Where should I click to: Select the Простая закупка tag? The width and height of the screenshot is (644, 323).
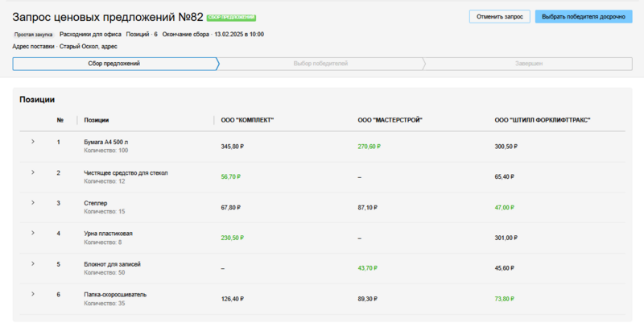click(34, 35)
